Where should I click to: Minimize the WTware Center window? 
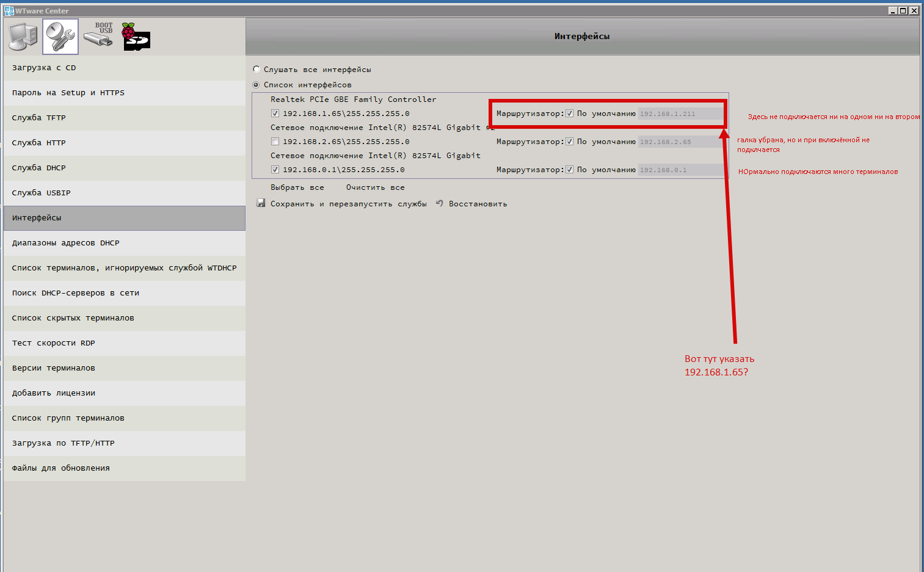pos(893,10)
